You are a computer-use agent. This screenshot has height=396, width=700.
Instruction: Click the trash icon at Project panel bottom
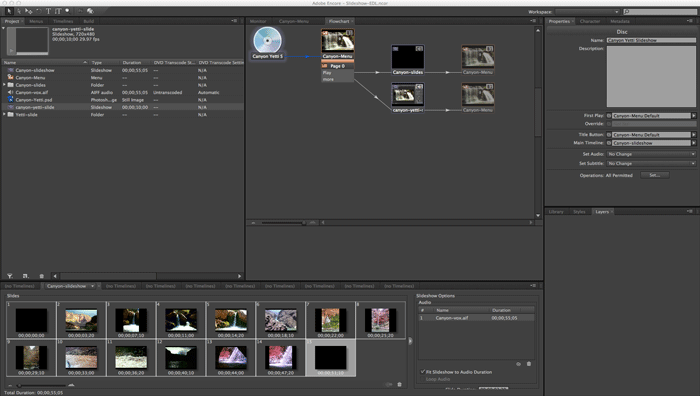(42, 276)
